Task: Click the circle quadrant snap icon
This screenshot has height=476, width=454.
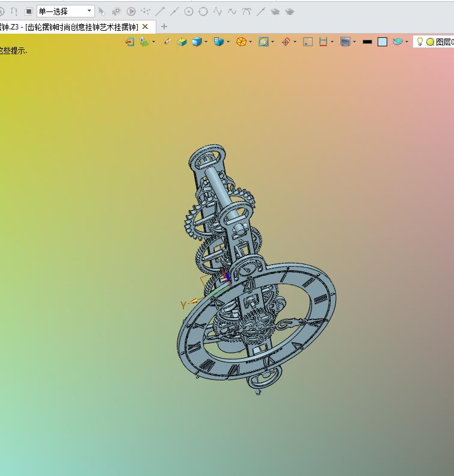Action: click(x=203, y=11)
